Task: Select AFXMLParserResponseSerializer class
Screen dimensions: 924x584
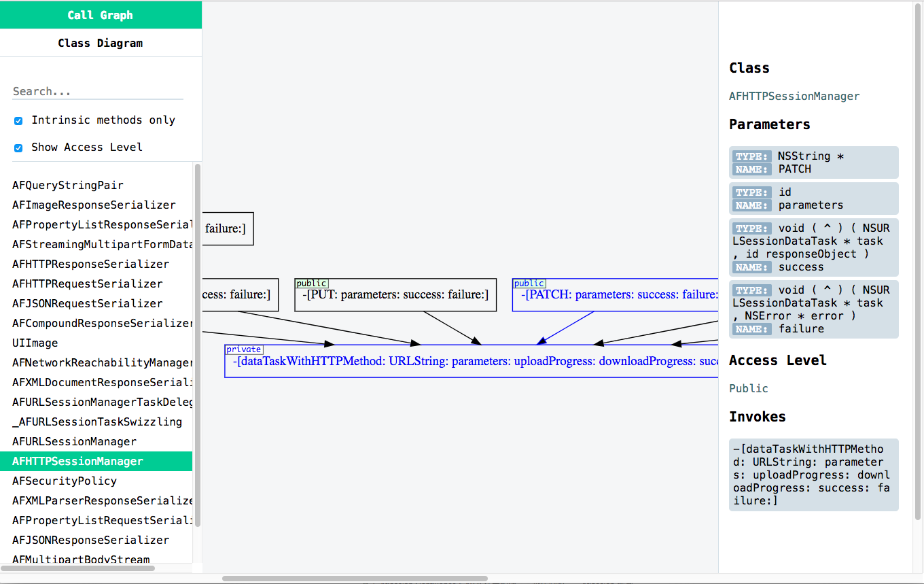Action: (96, 500)
